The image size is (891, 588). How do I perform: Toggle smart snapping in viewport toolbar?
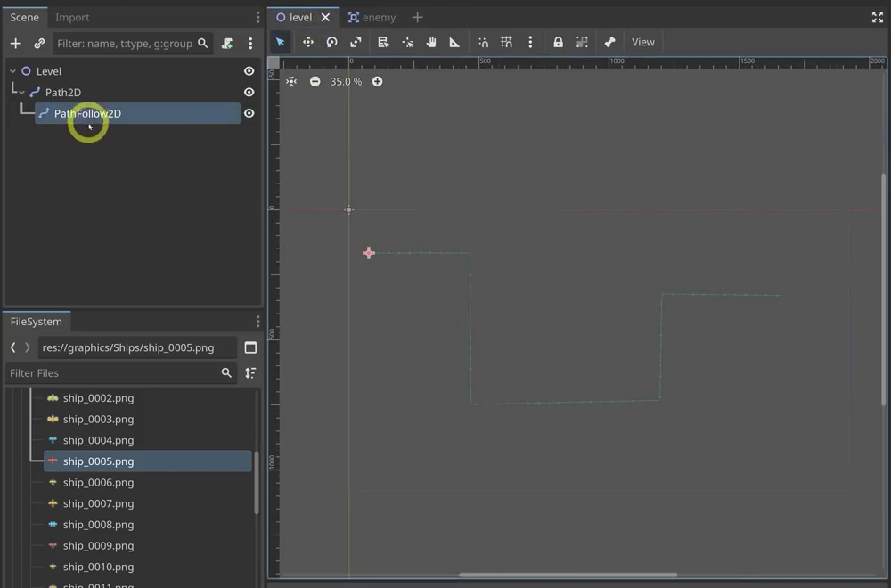483,42
